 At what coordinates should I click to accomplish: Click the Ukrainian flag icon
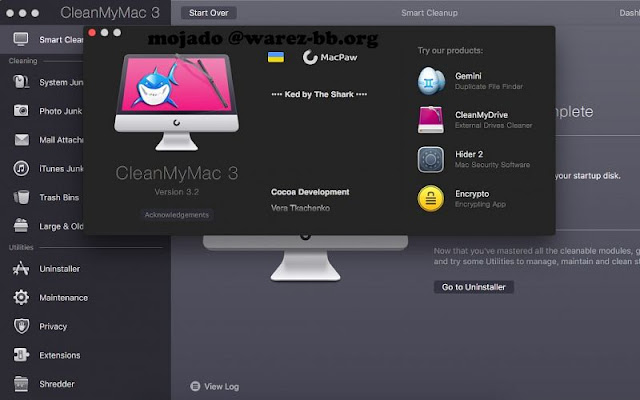click(276, 57)
